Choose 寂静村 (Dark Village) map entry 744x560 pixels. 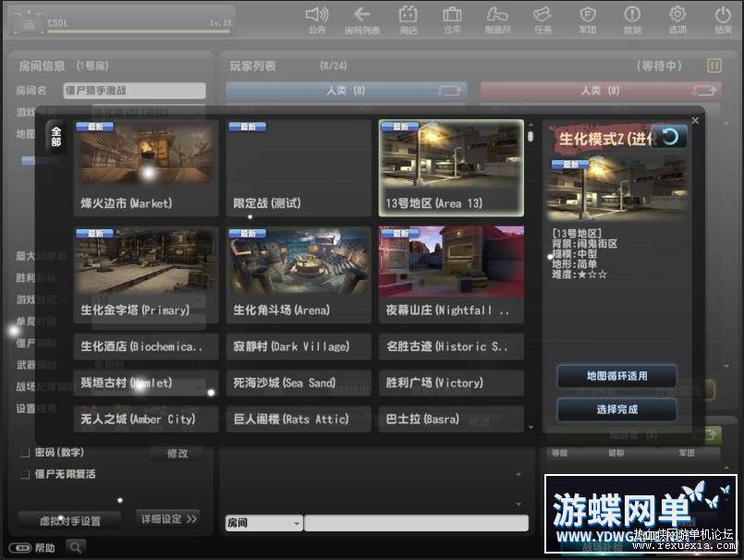(299, 347)
